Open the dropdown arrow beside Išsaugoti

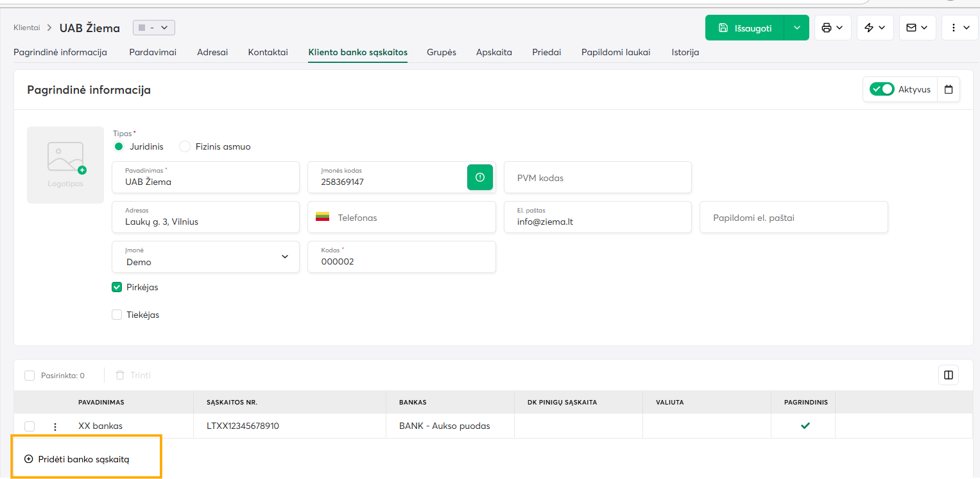(x=796, y=28)
